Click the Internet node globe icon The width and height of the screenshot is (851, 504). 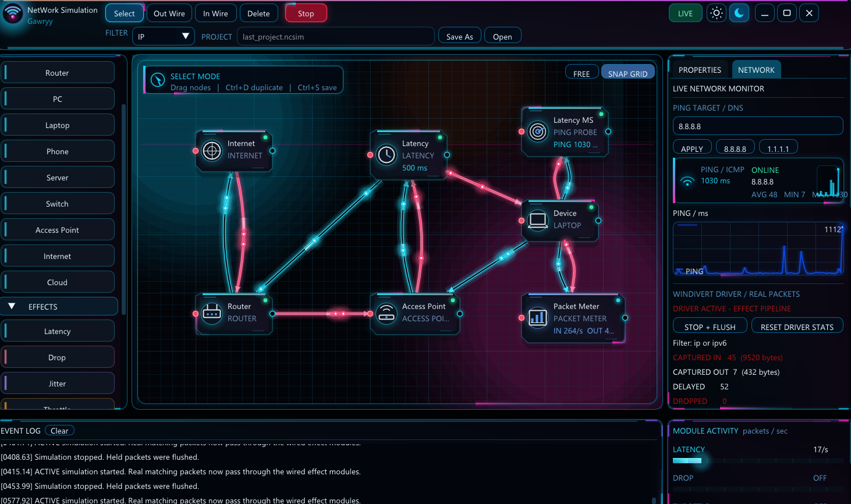[212, 151]
